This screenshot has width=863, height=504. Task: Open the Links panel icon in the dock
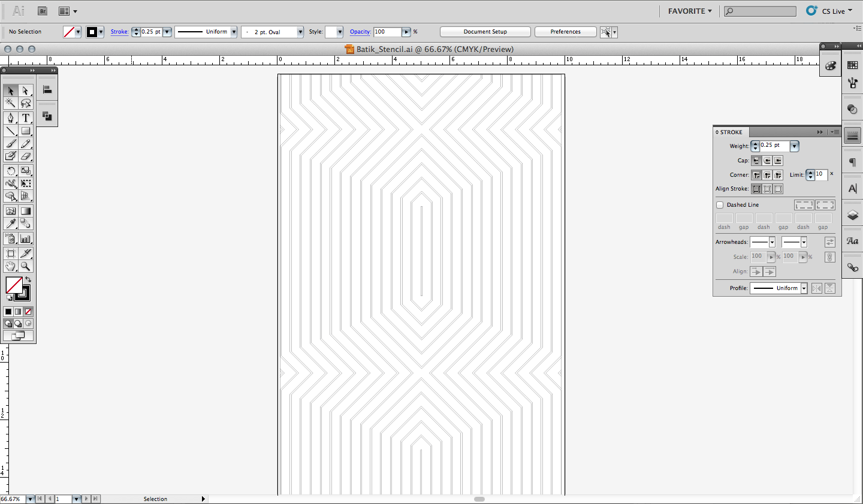coord(852,267)
